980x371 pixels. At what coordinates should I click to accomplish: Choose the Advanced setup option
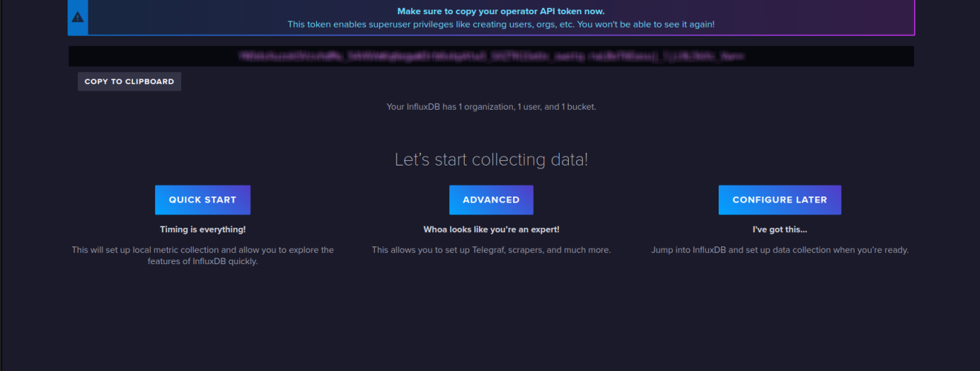point(491,200)
